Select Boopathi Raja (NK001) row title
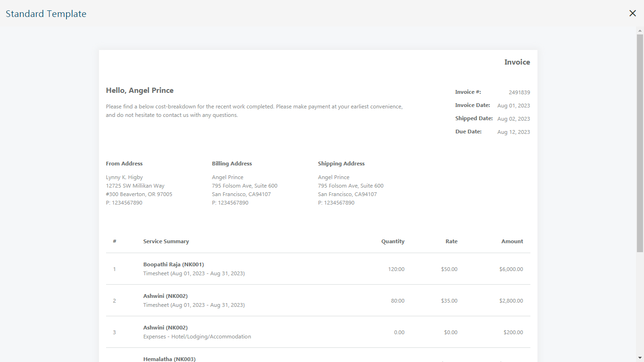 (173, 264)
